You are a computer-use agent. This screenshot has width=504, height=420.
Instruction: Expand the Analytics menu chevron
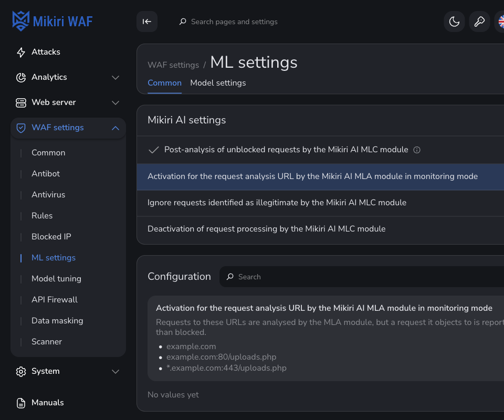pos(115,78)
